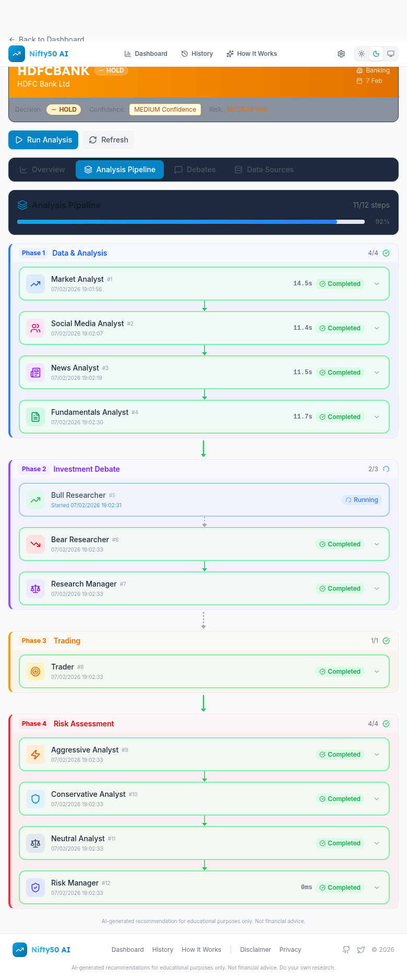Click the analysis pipeline progress bar
Viewport: 407px width, 980px height.
point(191,222)
